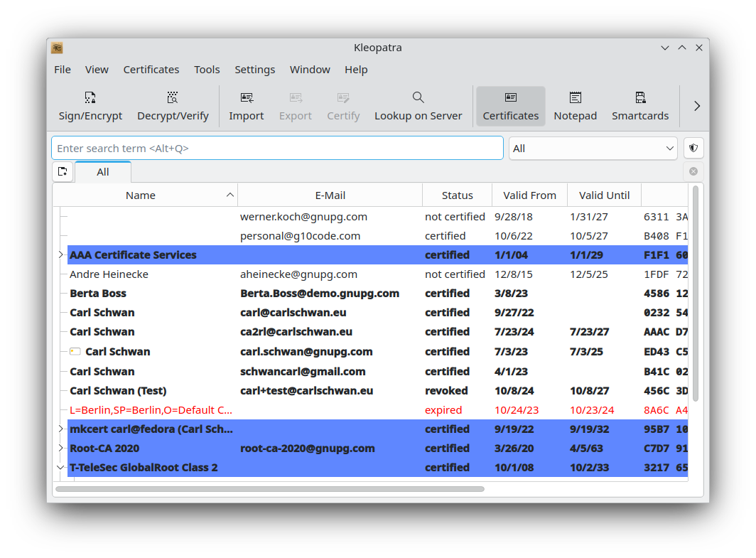Toggle the Certificates view button
The image size is (756, 558).
(510, 106)
